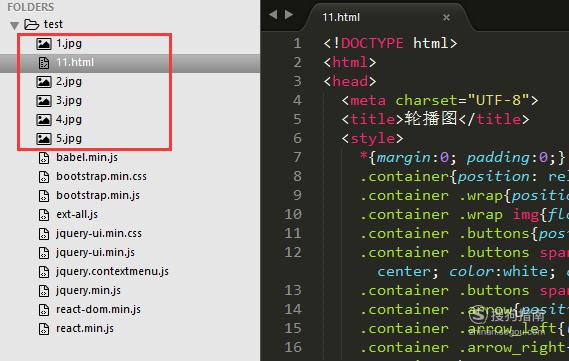Go to next tab with right arrow
Viewport: 569px width, 361px height.
pyautogui.click(x=289, y=15)
